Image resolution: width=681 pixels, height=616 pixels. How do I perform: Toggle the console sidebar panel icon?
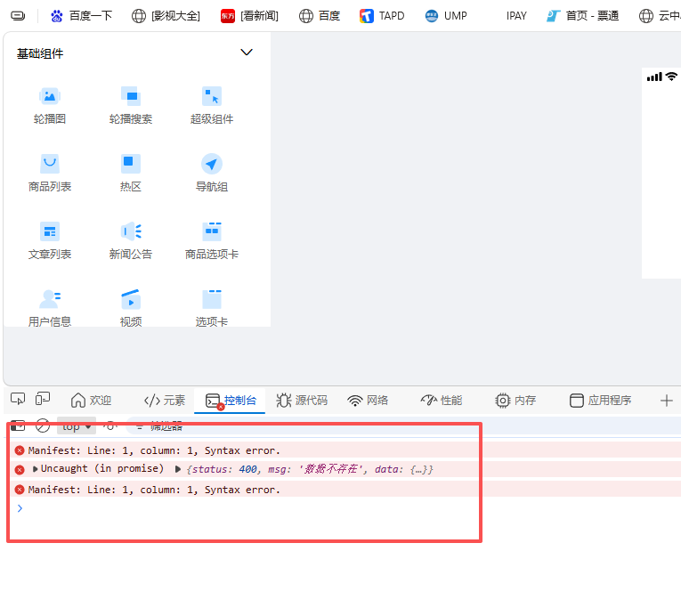pyautogui.click(x=18, y=426)
